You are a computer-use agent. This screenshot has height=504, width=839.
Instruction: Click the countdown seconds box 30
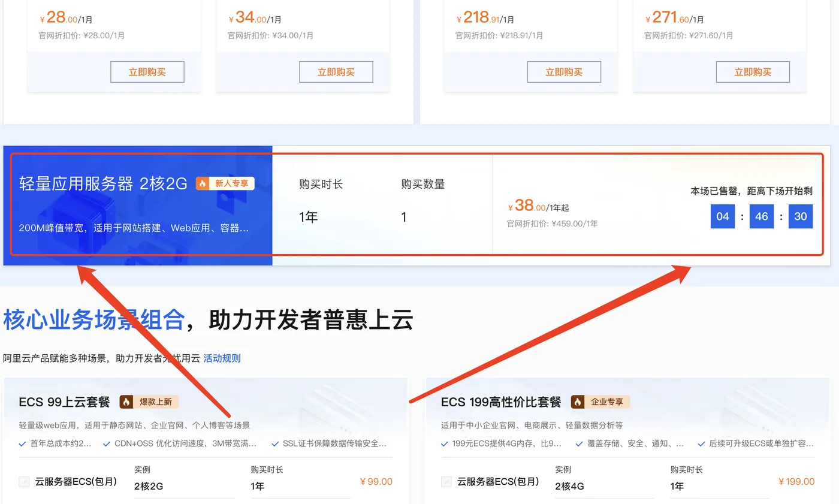801,216
